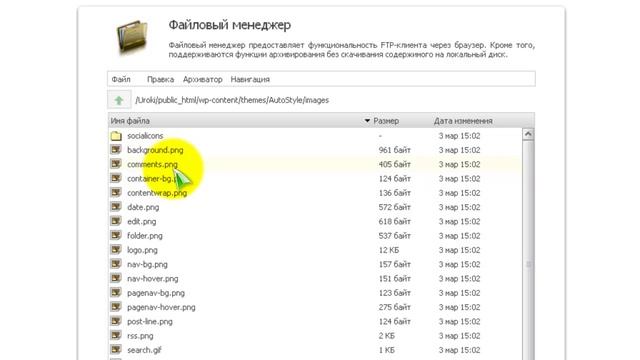Image resolution: width=640 pixels, height=360 pixels.
Task: Open the socialicons folder name
Action: 145,136
